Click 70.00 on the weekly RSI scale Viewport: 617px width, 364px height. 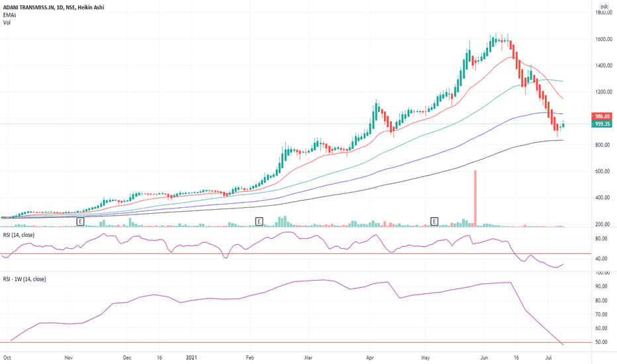click(601, 314)
